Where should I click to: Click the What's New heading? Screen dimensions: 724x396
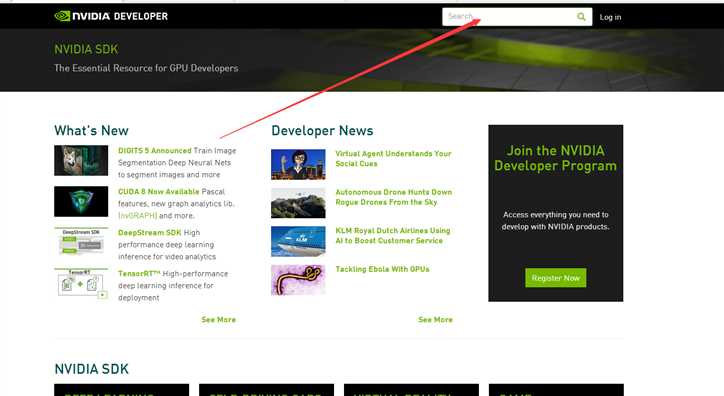[x=91, y=131]
